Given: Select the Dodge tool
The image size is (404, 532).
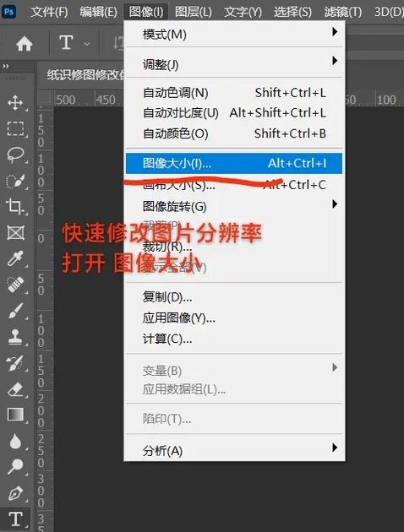Looking at the screenshot, I should point(15,467).
